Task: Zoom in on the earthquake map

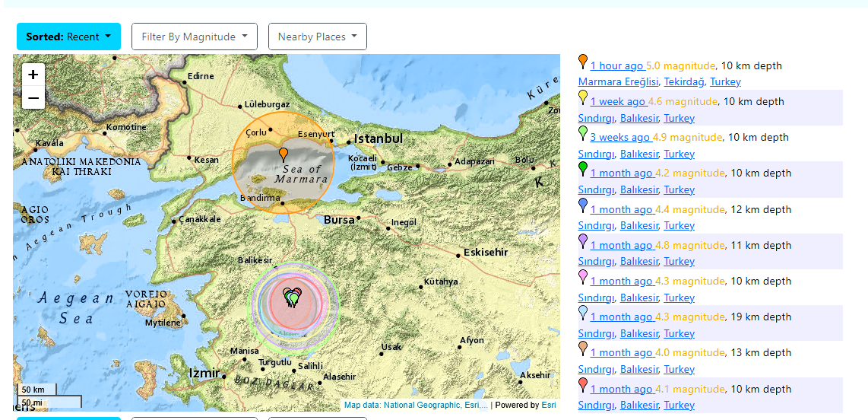Action: pyautogui.click(x=33, y=75)
